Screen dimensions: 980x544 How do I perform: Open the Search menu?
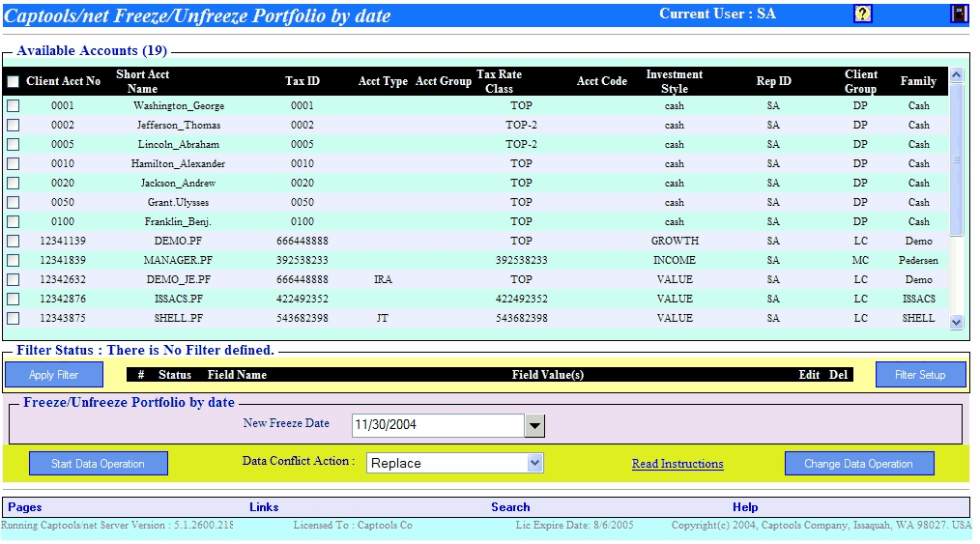click(x=510, y=507)
